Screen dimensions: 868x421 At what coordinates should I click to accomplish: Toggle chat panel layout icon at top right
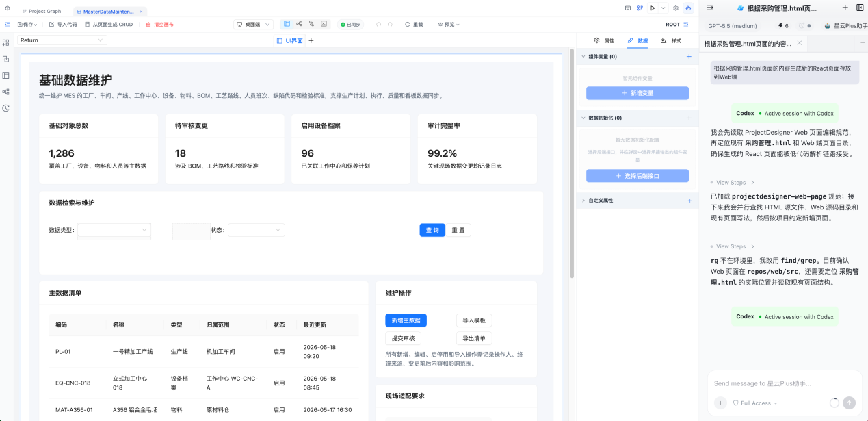pyautogui.click(x=860, y=8)
